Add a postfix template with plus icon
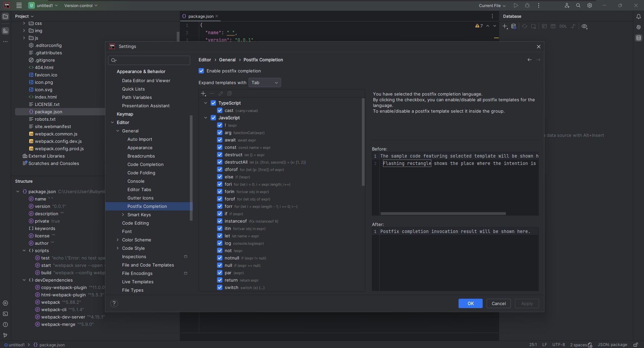The height and width of the screenshot is (348, 644). 203,94
